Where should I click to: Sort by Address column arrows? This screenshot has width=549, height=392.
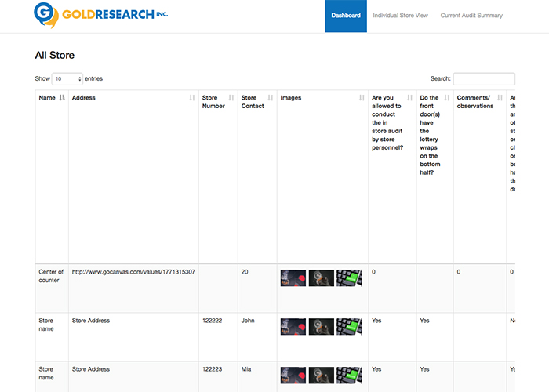192,98
